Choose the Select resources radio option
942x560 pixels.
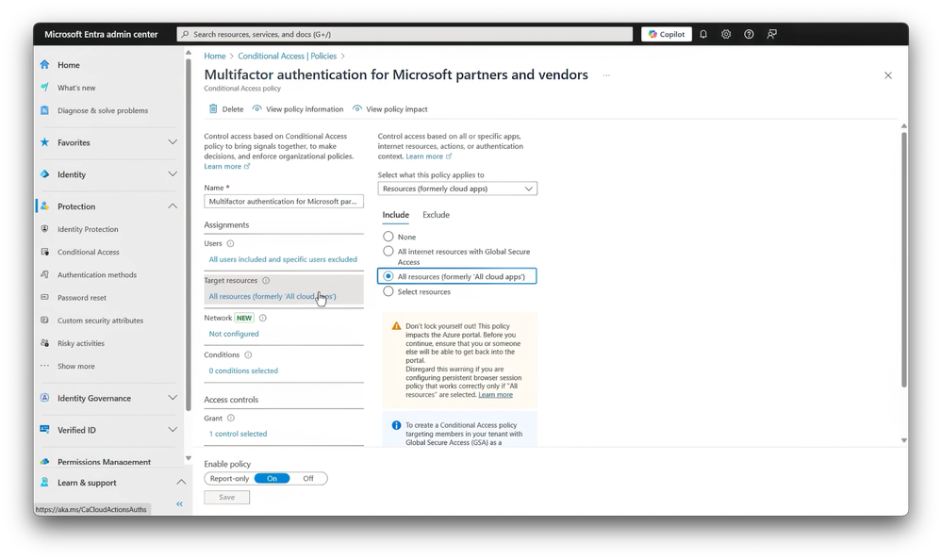[388, 291]
